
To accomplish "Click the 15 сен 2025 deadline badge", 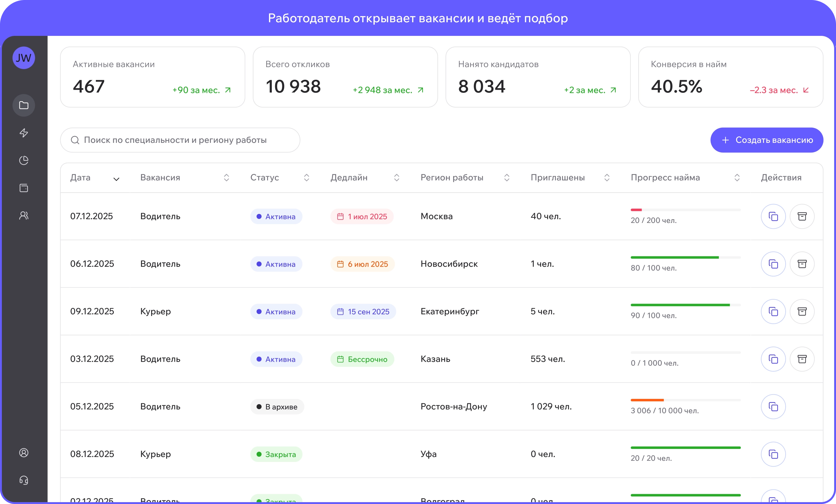I will pyautogui.click(x=363, y=311).
